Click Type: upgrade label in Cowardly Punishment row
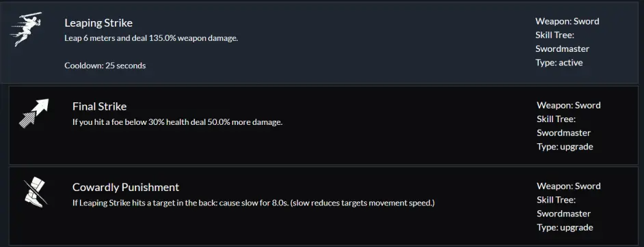 point(565,227)
